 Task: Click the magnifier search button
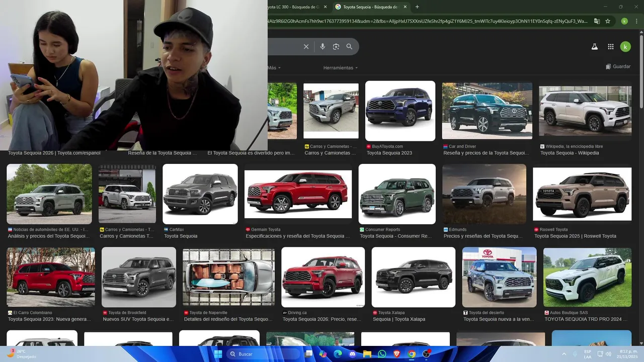349,47
